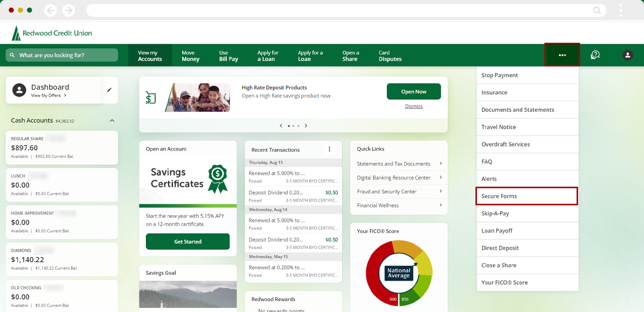The image size is (644, 312).
Task: Choose Travel Notice menu item
Action: (528, 127)
